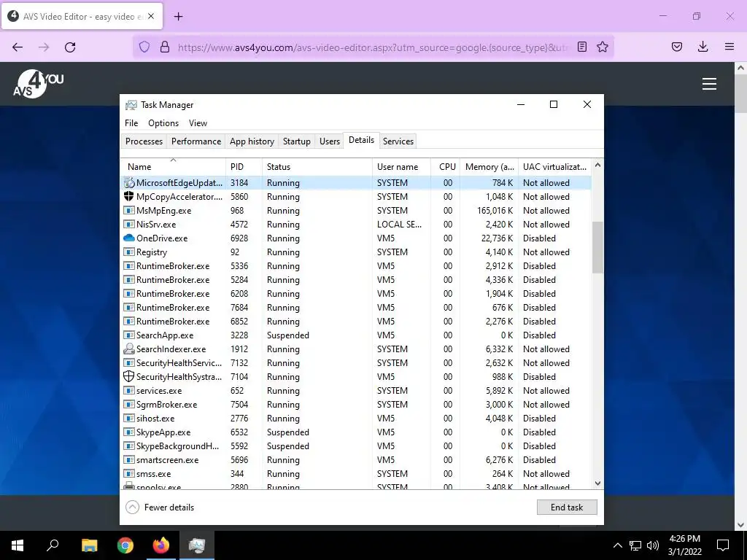Sort by the CPU column header
Image resolution: width=747 pixels, height=560 pixels.
pyautogui.click(x=446, y=167)
